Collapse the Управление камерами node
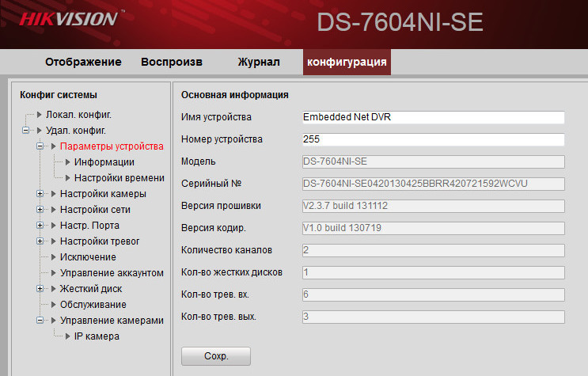This screenshot has width=588, height=376. point(40,320)
